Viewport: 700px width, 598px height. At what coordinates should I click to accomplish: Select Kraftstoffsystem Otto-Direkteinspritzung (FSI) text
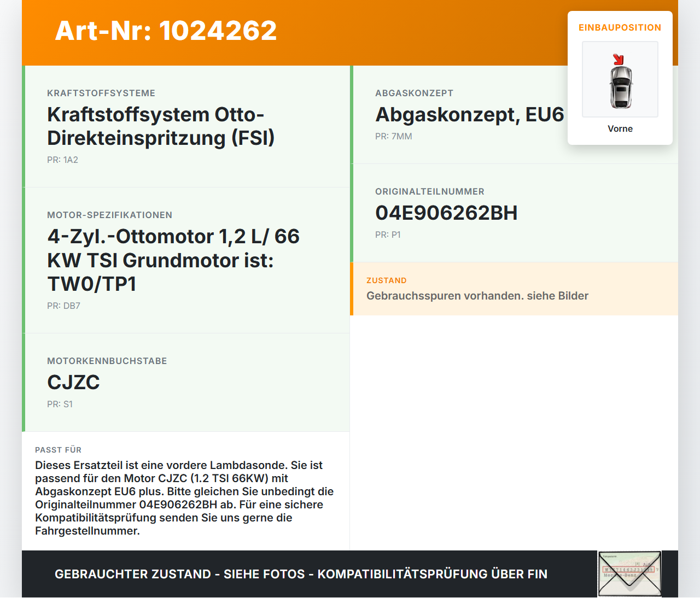pyautogui.click(x=161, y=126)
